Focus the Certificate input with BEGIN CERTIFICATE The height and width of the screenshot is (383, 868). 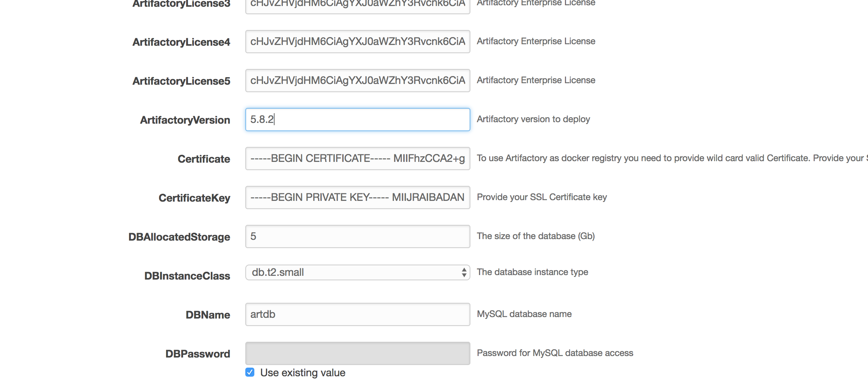tap(357, 159)
